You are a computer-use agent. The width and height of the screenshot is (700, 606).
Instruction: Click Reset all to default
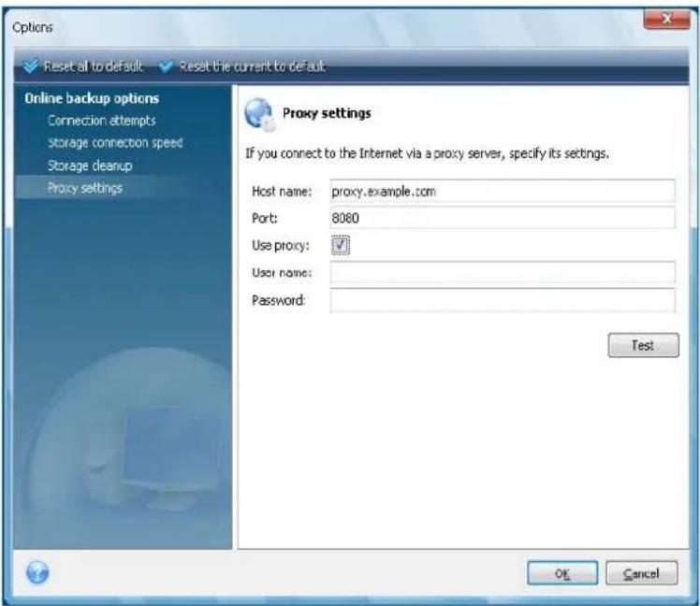(83, 66)
